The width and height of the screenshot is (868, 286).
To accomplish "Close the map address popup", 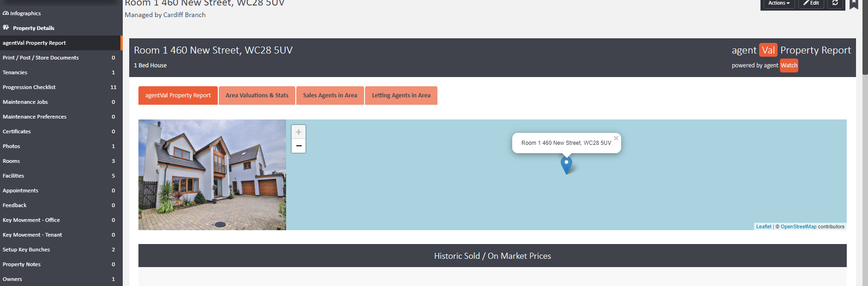I will tap(616, 138).
